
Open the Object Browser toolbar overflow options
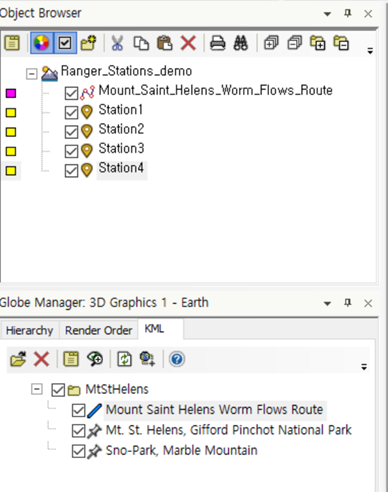[x=370, y=51]
